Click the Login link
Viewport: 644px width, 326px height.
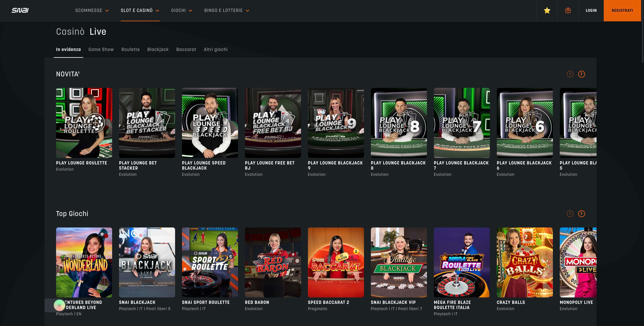[x=591, y=10]
